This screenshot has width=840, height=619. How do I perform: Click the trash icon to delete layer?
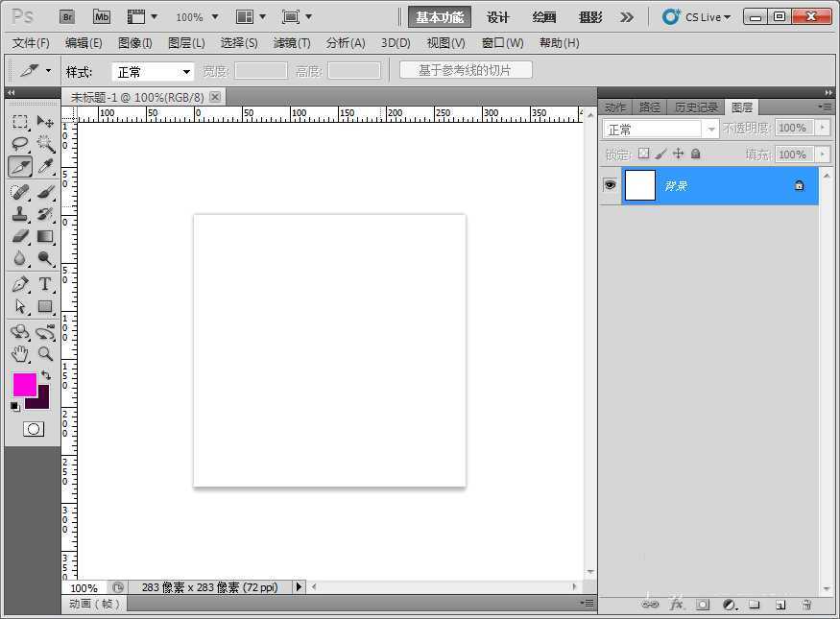(806, 605)
